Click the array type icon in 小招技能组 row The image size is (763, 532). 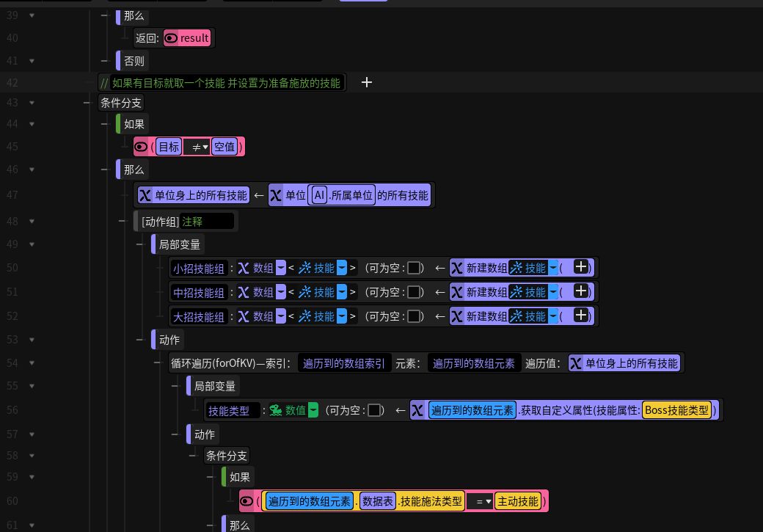pos(244,268)
